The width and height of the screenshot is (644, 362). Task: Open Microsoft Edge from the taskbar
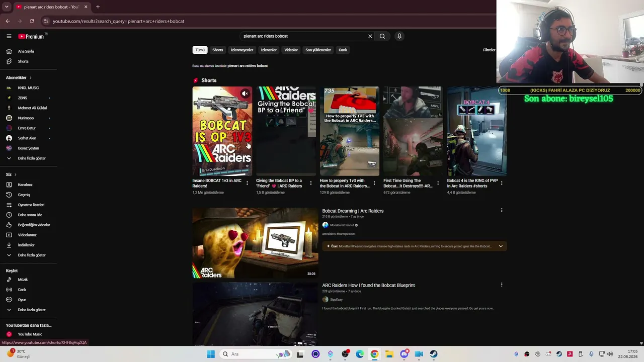point(360,354)
